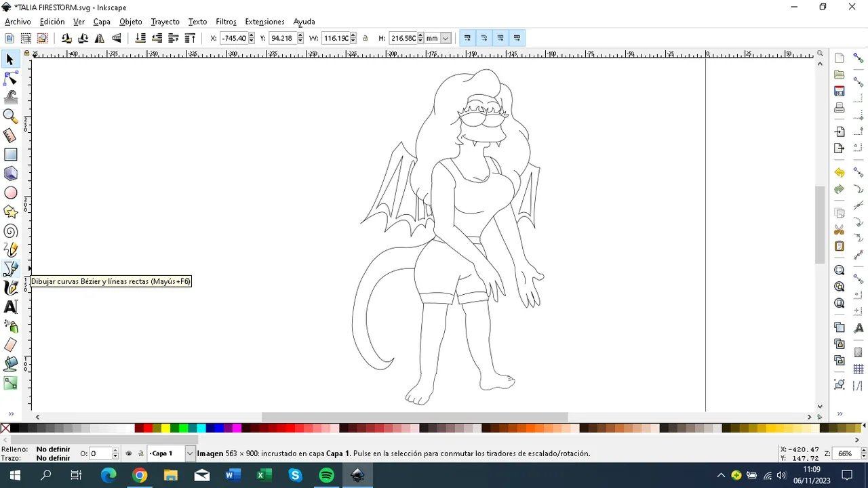Select the Text tool
868x488 pixels.
[10, 307]
